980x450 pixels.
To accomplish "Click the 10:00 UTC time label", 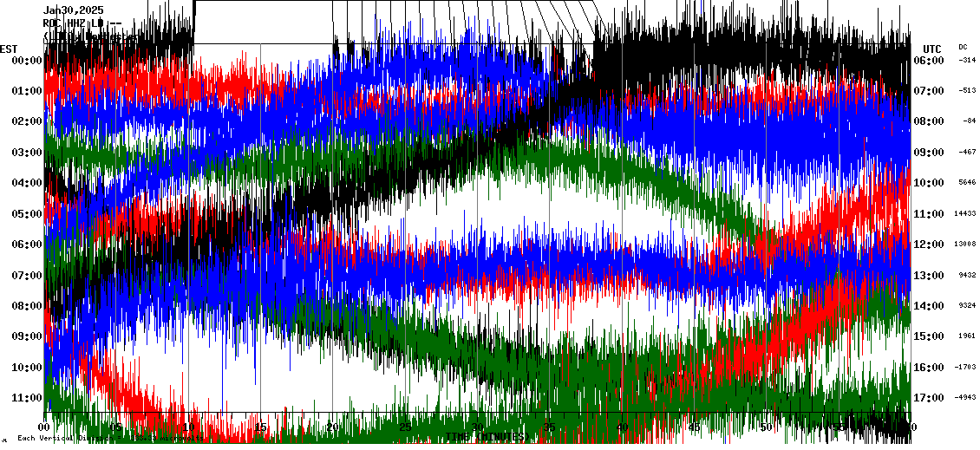I will point(928,183).
